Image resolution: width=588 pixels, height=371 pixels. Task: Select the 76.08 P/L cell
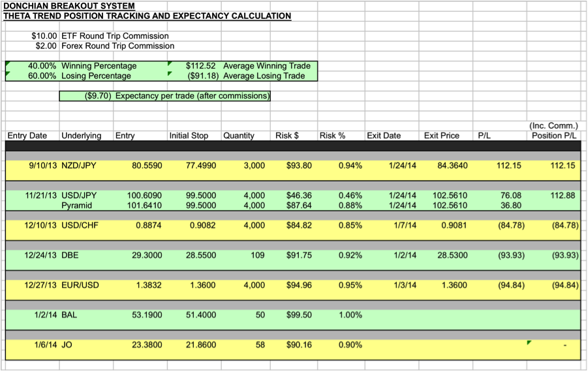click(511, 195)
